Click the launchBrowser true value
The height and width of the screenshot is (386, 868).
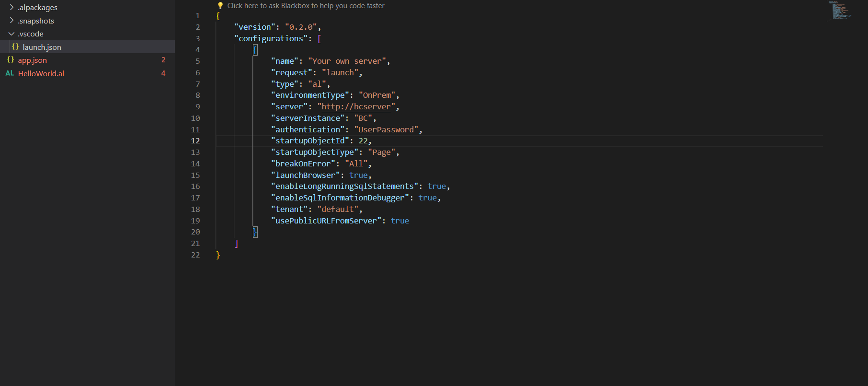(x=358, y=175)
